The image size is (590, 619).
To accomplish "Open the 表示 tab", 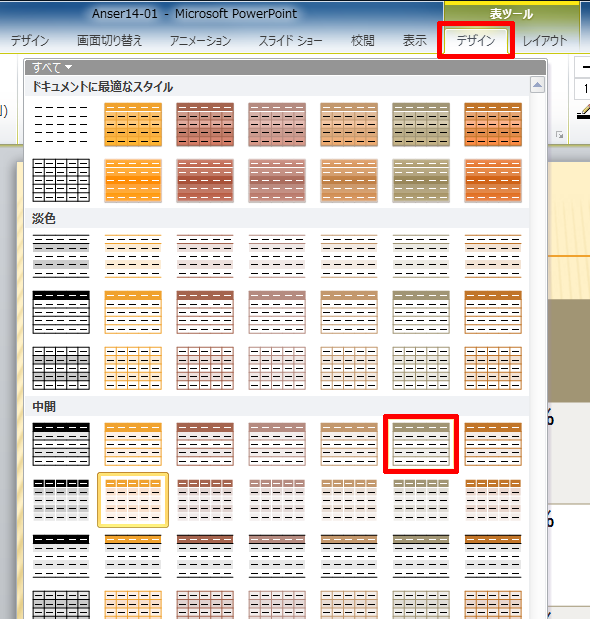I will (x=414, y=40).
